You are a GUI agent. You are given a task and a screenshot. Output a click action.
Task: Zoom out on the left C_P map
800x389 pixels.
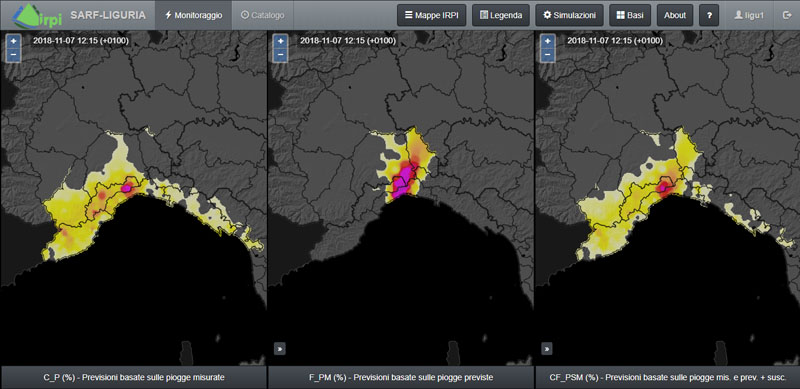[13, 54]
